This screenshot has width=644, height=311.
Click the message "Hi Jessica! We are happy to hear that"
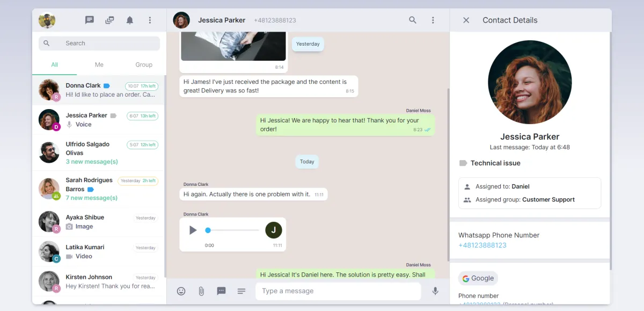(345, 125)
